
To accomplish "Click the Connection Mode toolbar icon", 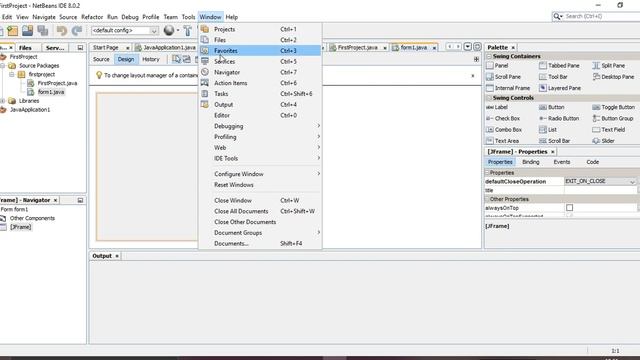I will pos(187,60).
